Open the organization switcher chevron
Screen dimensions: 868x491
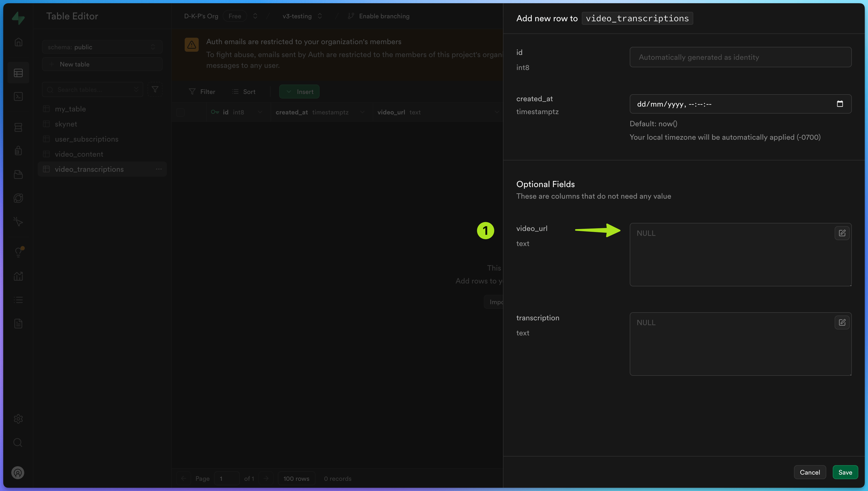click(255, 16)
